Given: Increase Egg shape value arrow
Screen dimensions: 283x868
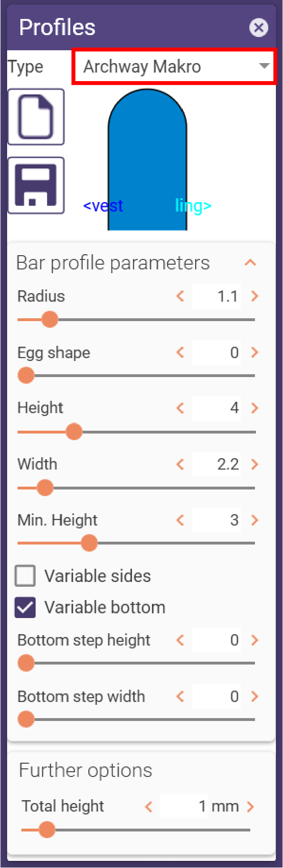Looking at the screenshot, I should [255, 352].
